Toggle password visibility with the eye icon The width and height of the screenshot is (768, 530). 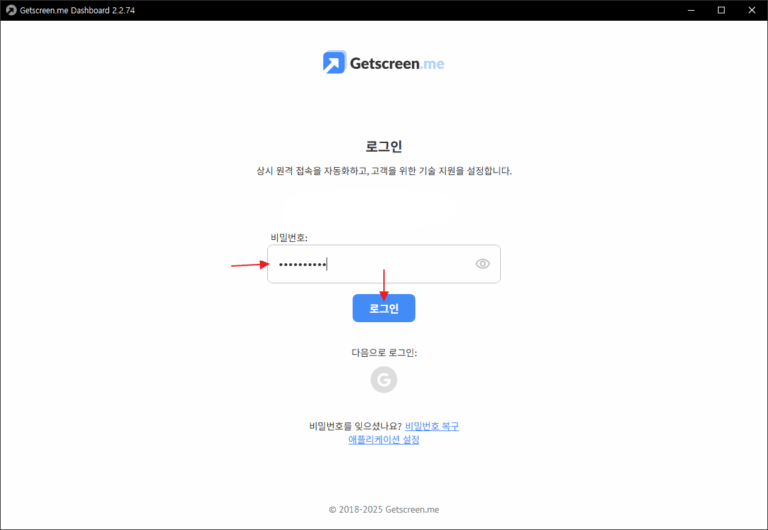click(x=482, y=264)
